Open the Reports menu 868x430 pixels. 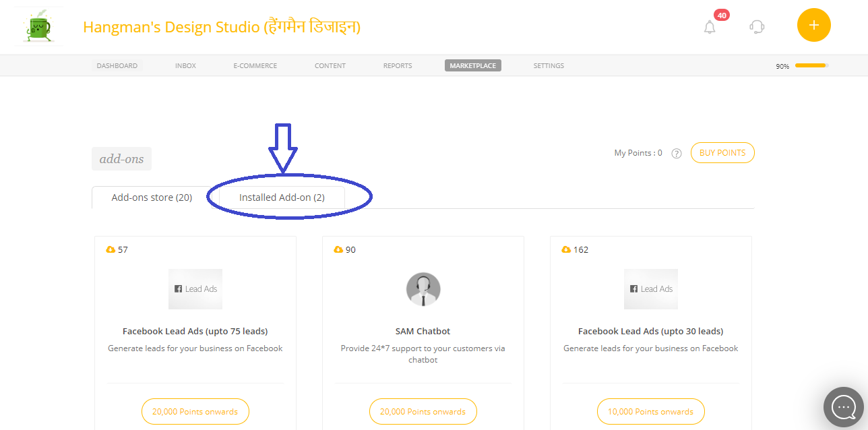398,65
